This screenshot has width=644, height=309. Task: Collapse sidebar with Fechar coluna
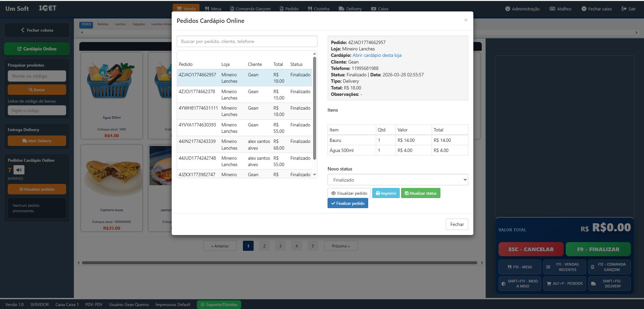[x=37, y=30]
